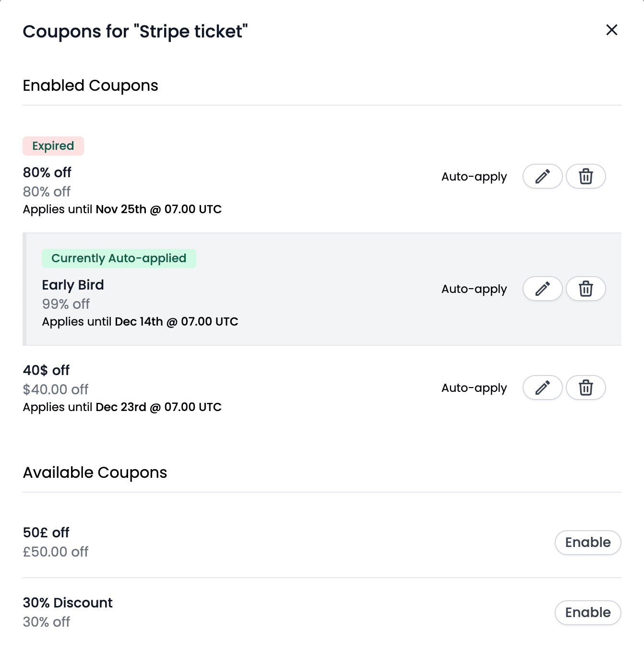The height and width of the screenshot is (655, 644).
Task: Delete the 80% off coupon
Action: click(x=585, y=176)
